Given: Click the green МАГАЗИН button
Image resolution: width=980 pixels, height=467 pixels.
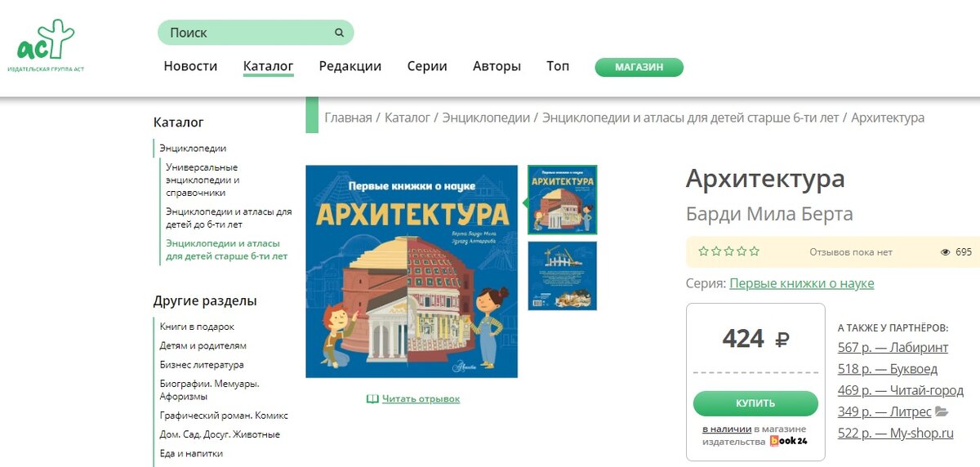Looking at the screenshot, I should pos(639,67).
